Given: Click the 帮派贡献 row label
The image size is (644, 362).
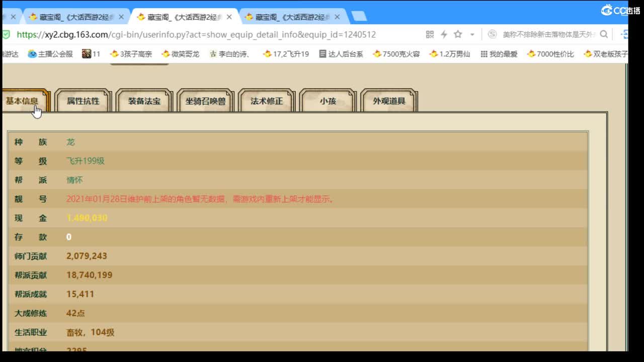Looking at the screenshot, I should (31, 276).
